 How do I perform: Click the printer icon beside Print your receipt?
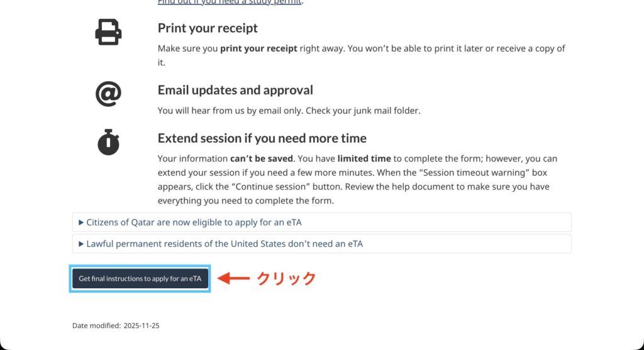(x=108, y=32)
